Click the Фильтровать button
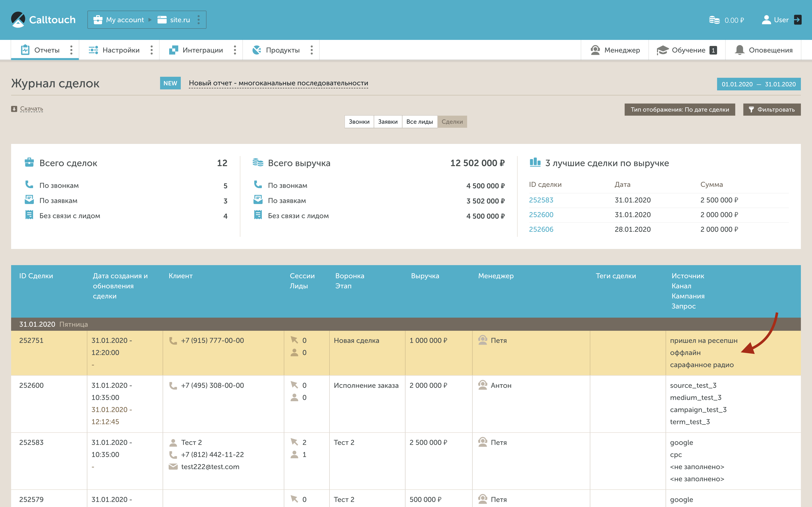Screen dimensions: 812x507 [772, 110]
